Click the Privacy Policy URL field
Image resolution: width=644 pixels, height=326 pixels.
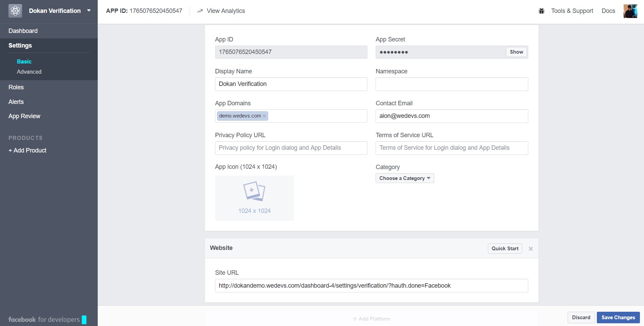291,148
